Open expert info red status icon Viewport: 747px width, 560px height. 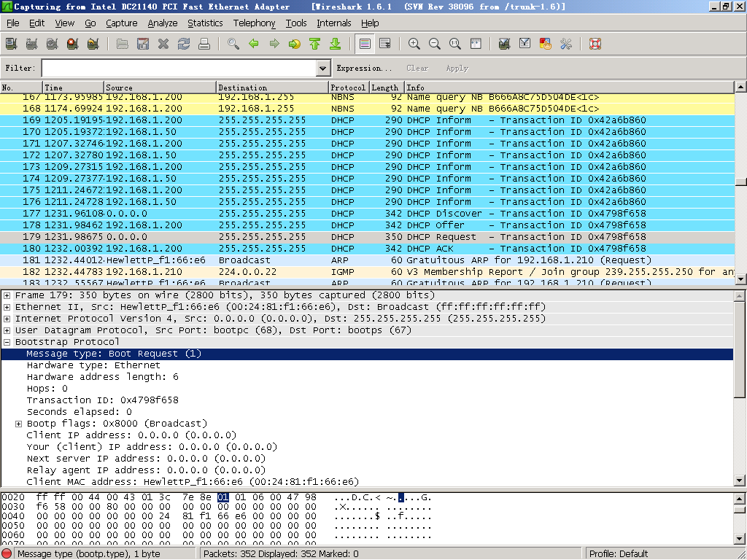(x=7, y=553)
